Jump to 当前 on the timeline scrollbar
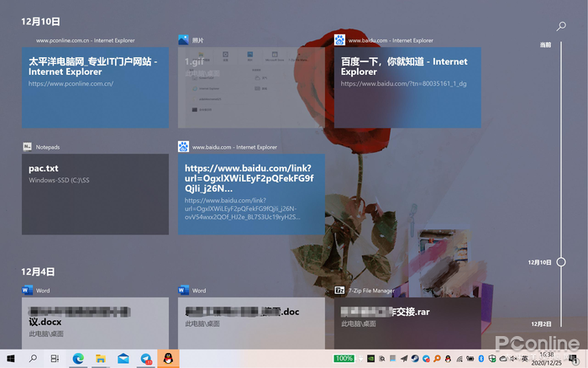 tap(545, 45)
